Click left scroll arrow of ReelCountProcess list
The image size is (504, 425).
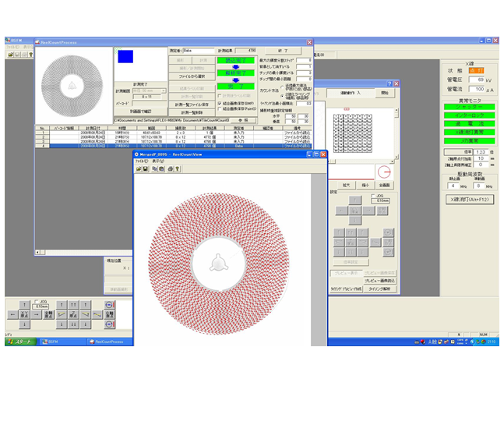point(37,252)
